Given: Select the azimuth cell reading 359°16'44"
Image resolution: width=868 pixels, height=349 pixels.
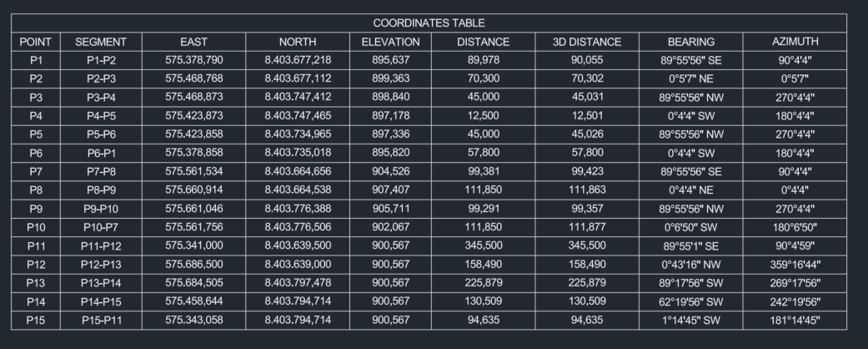Looking at the screenshot, I should [x=795, y=265].
